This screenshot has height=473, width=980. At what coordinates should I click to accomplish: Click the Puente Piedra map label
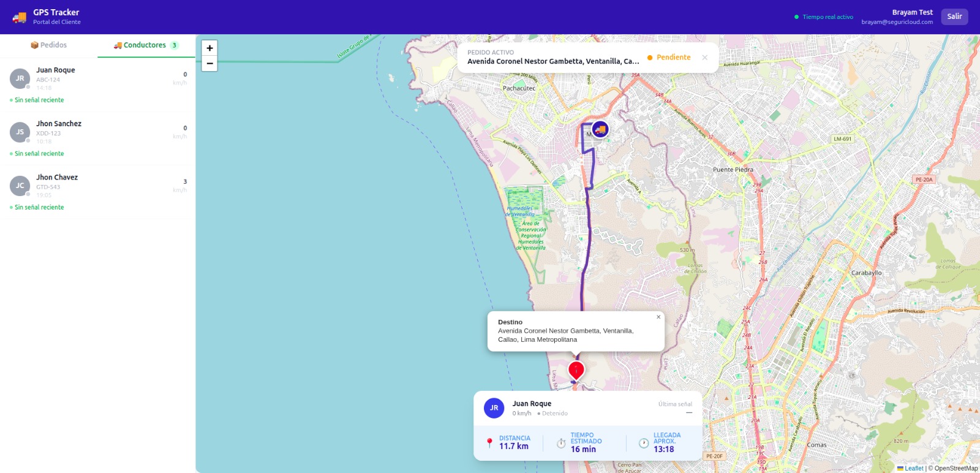733,170
